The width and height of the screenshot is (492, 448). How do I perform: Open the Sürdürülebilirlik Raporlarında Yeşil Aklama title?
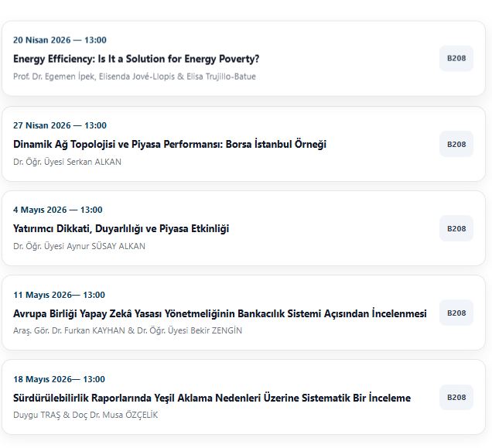point(212,398)
